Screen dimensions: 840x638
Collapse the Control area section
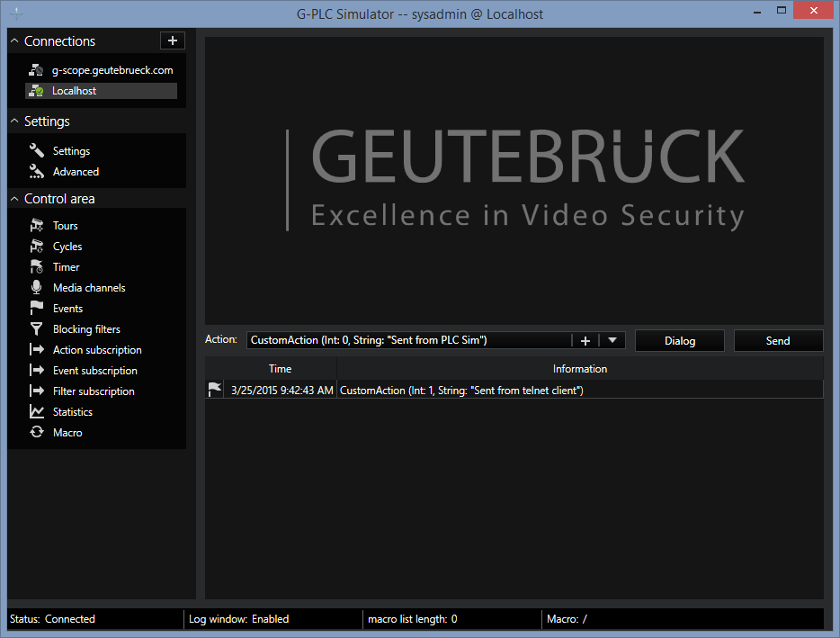(14, 199)
